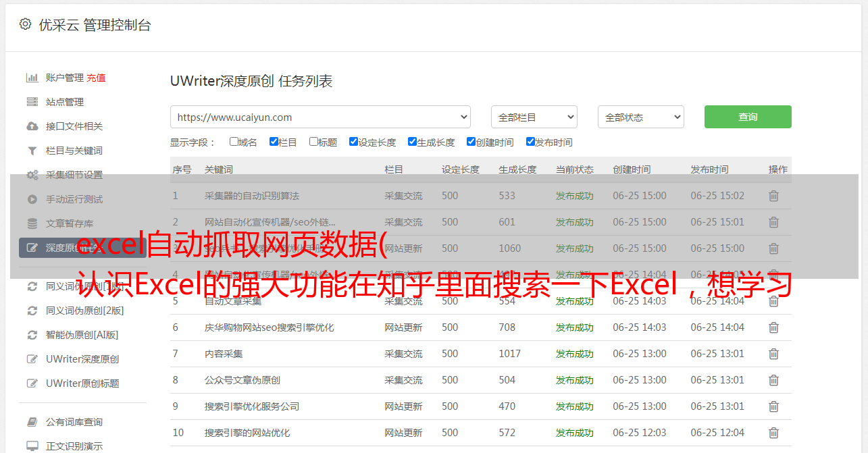
Task: Click the filter icon for 栏目与关键词
Action: pos(32,151)
